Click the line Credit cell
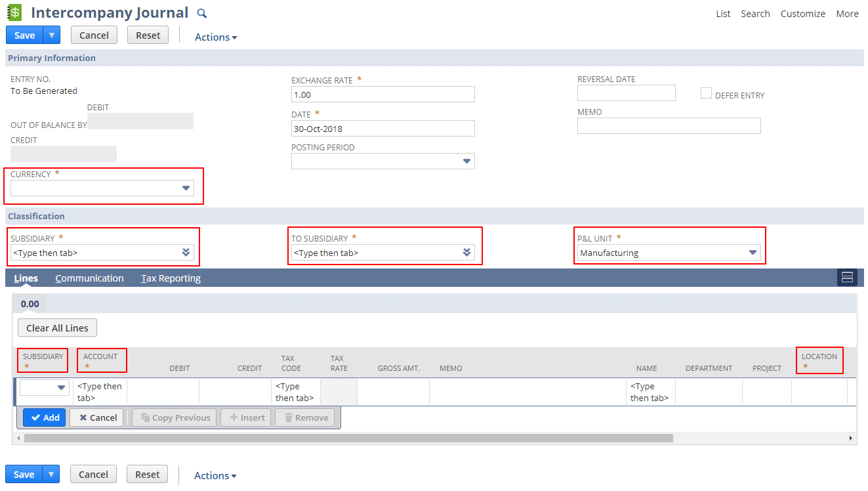 (236, 392)
